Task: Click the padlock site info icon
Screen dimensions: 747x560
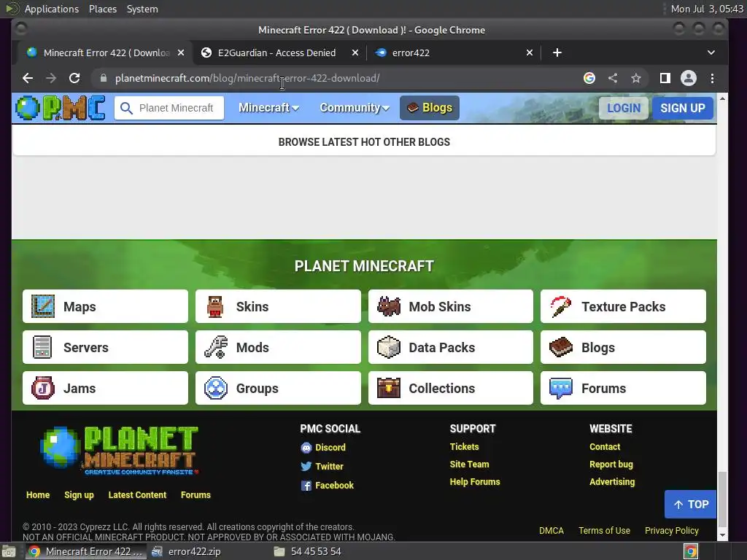Action: tap(104, 78)
